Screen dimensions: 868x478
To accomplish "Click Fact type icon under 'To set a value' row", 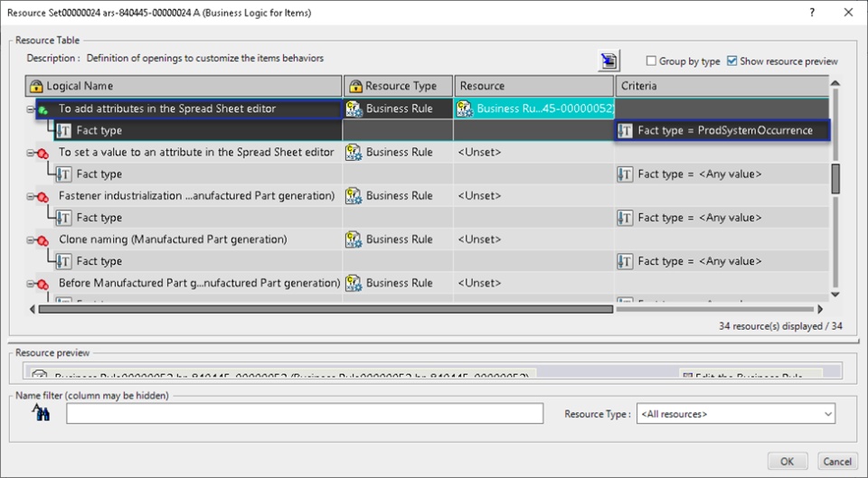I will coord(63,174).
